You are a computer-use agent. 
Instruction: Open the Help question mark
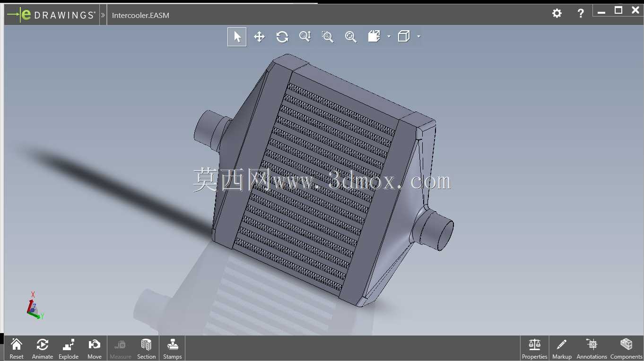[581, 13]
